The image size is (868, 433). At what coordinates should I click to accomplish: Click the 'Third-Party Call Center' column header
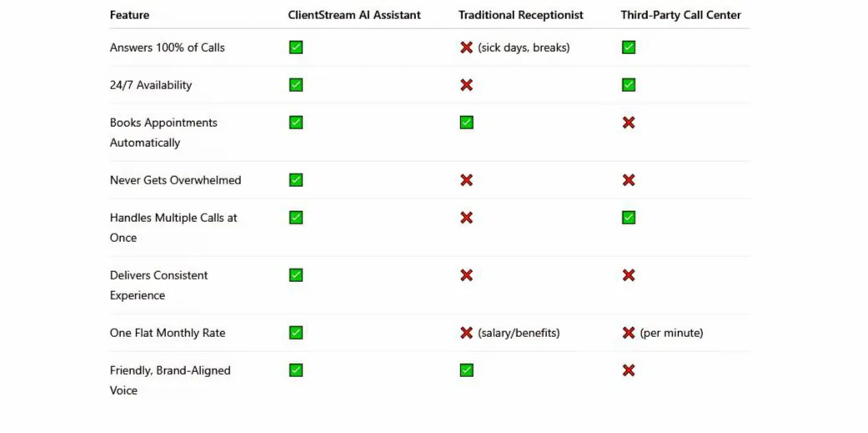pyautogui.click(x=681, y=15)
